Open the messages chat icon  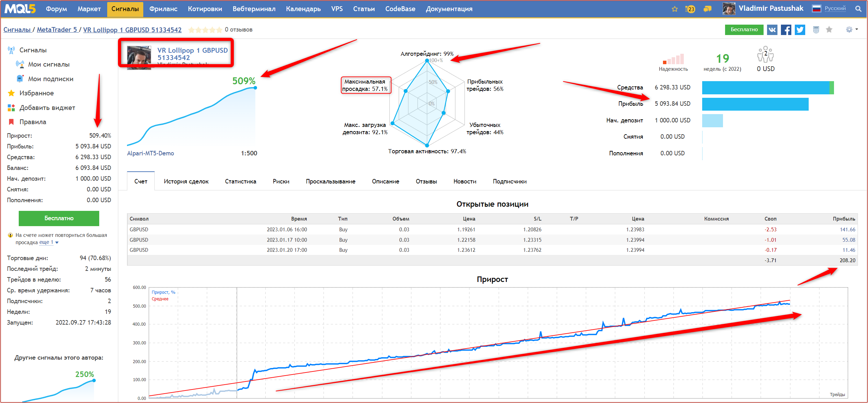[707, 9]
